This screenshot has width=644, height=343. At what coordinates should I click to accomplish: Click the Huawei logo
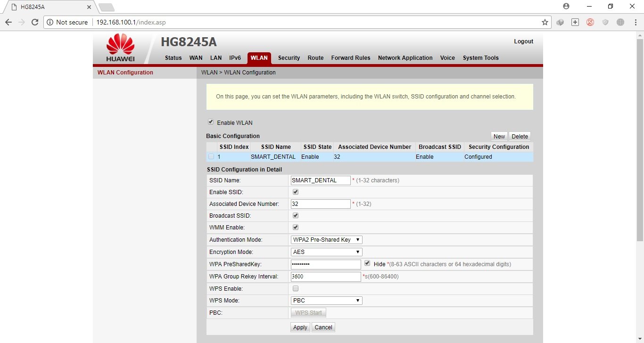coord(120,48)
